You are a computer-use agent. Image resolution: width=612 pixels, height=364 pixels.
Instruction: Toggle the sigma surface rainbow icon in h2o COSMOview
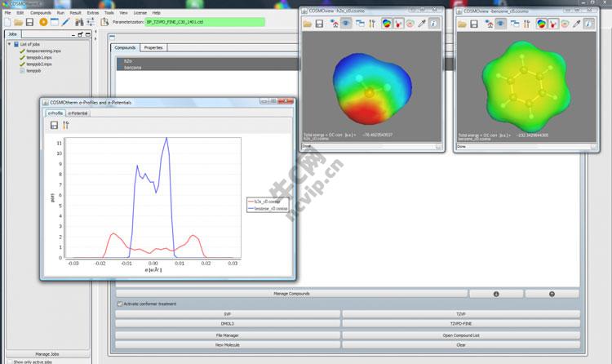click(387, 24)
